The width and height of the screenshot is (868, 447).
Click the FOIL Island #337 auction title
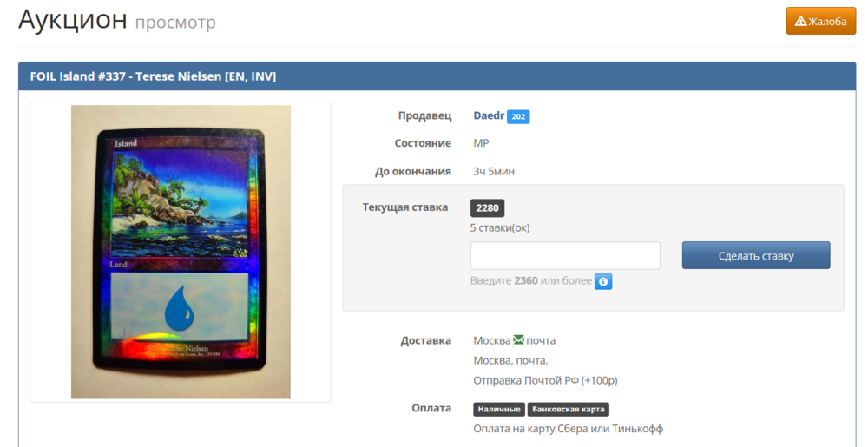click(153, 76)
